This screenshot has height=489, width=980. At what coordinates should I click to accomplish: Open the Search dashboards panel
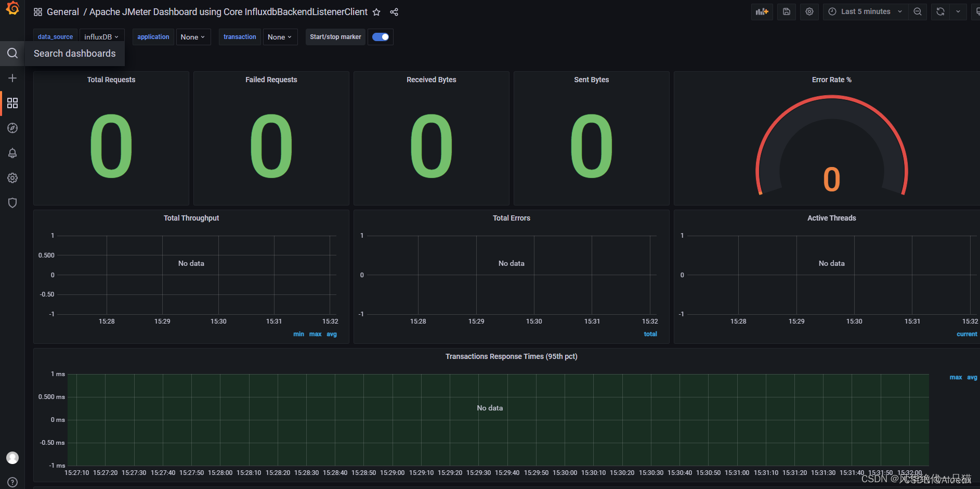(12, 53)
